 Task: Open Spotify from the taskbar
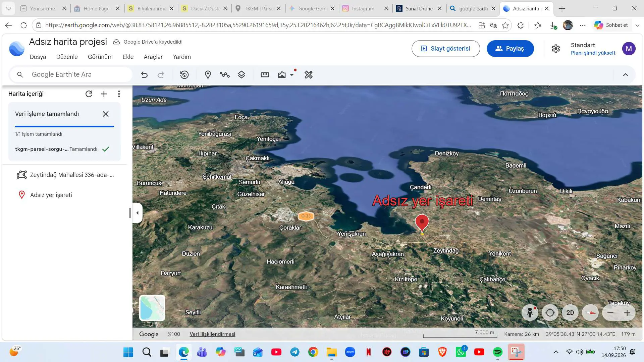498,352
